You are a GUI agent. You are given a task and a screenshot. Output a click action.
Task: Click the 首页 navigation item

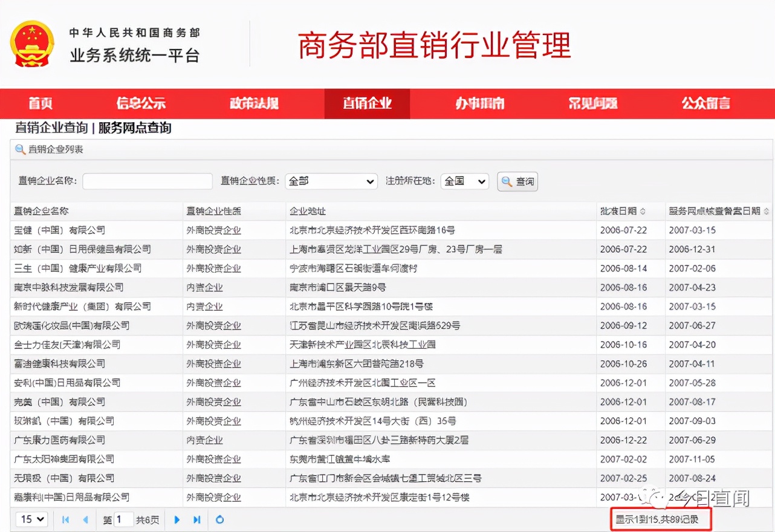click(40, 103)
